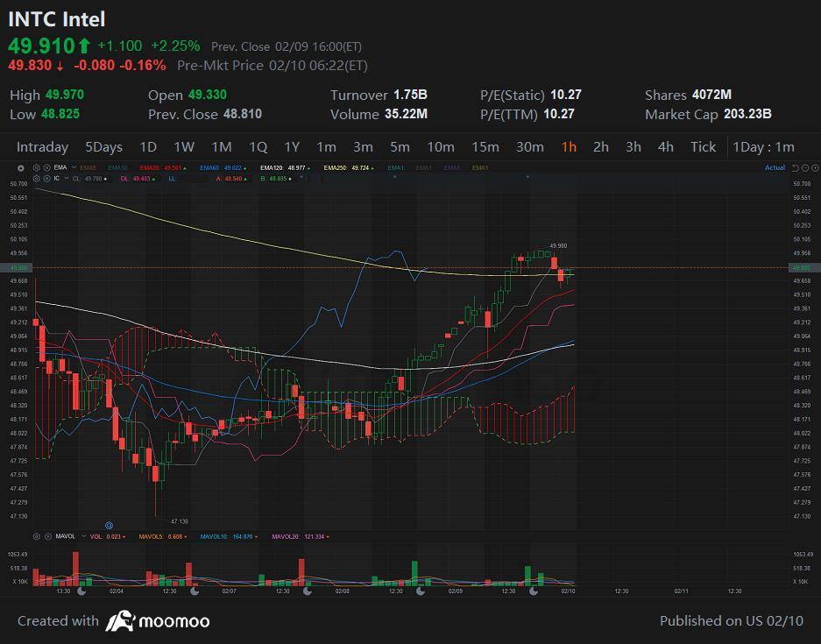The width and height of the screenshot is (821, 644).
Task: Click the circular chart settings icon left of EMA row
Action: tap(20, 168)
